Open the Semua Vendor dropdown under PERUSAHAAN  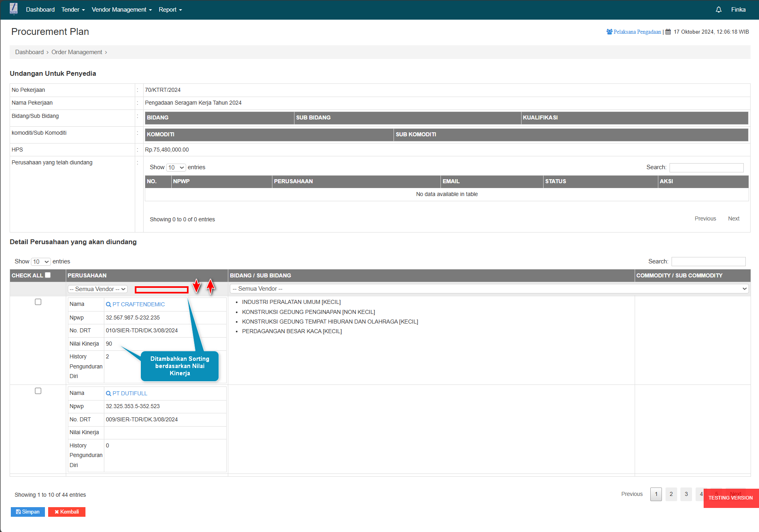[97, 289]
